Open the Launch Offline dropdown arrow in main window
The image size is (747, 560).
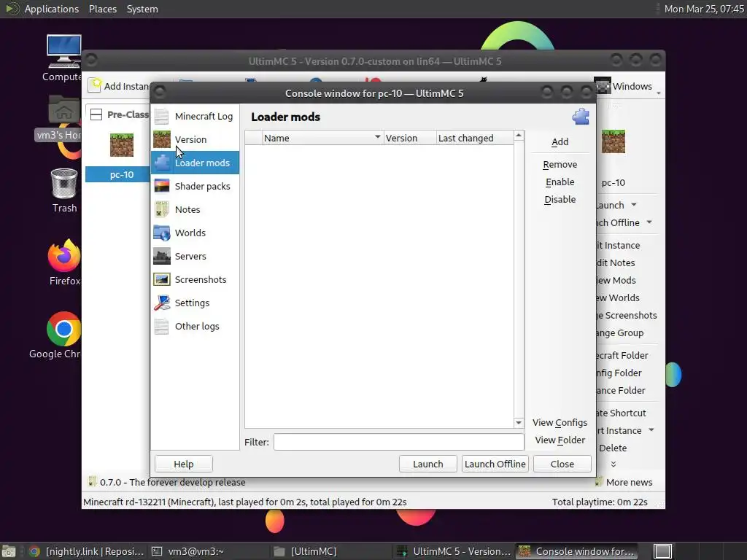coord(649,222)
